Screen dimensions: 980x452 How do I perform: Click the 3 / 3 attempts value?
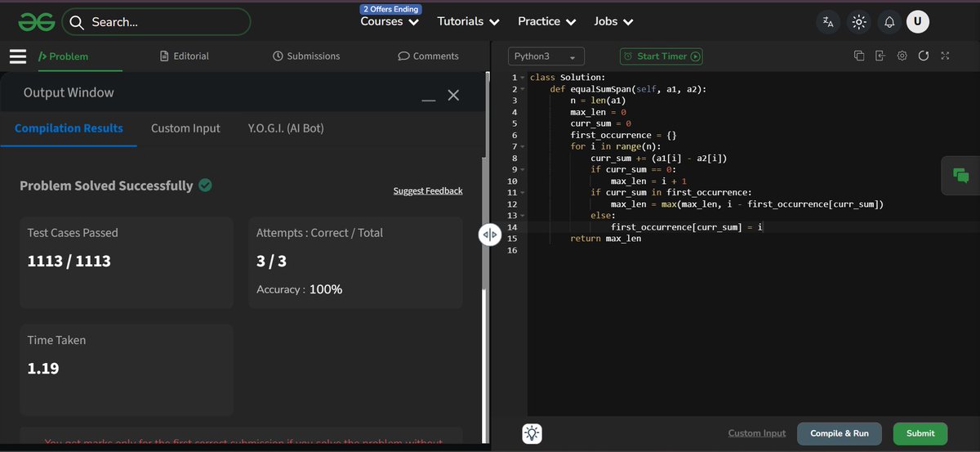271,262
